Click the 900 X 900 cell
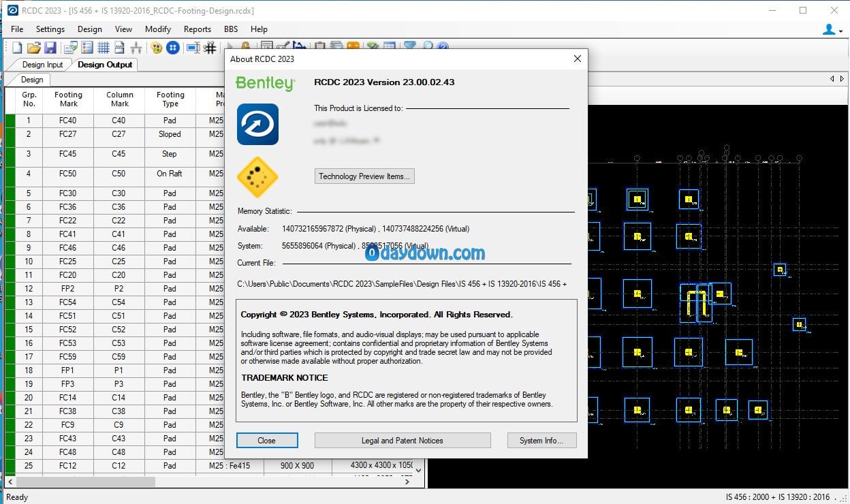 pyautogui.click(x=298, y=466)
